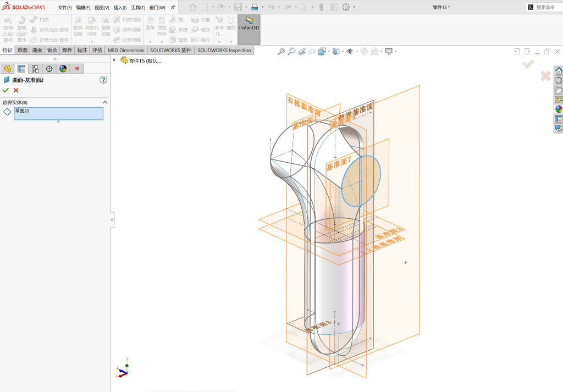Switch to the 草图 tab
The image size is (563, 392).
[22, 50]
